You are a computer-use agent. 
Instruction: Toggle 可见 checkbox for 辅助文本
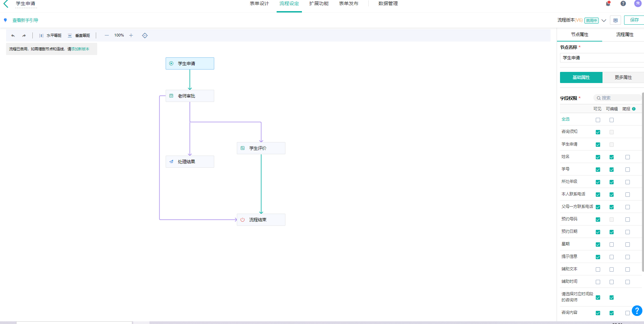(598, 269)
